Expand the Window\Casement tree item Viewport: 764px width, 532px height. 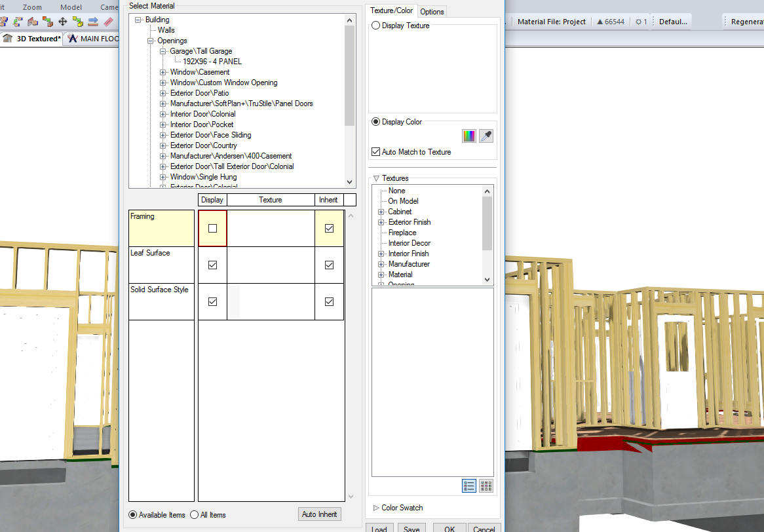click(x=162, y=71)
